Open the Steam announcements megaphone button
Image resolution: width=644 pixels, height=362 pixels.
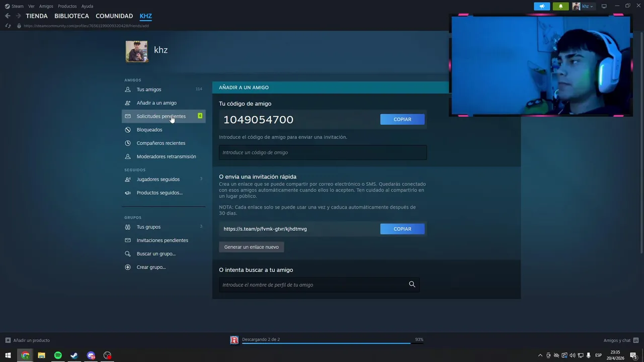542,7
